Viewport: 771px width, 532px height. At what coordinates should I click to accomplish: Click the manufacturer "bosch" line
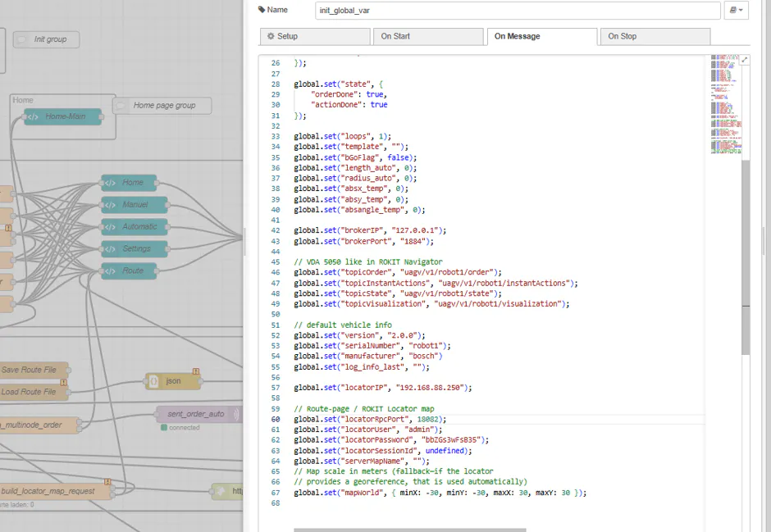(x=368, y=356)
